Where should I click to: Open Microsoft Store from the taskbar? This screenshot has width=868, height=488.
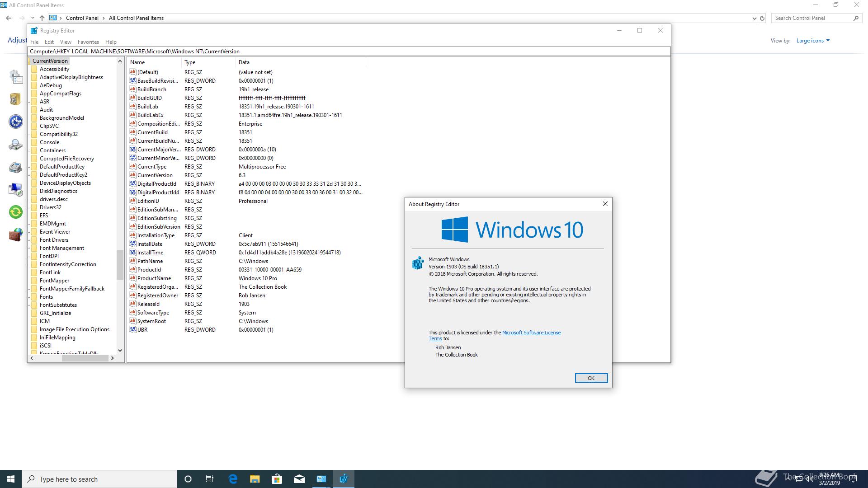point(277,479)
